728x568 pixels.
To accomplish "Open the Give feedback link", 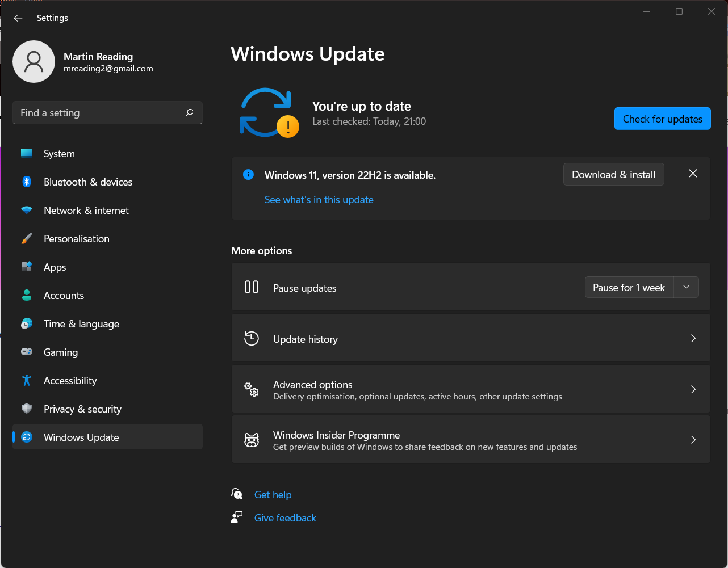I will 285,518.
